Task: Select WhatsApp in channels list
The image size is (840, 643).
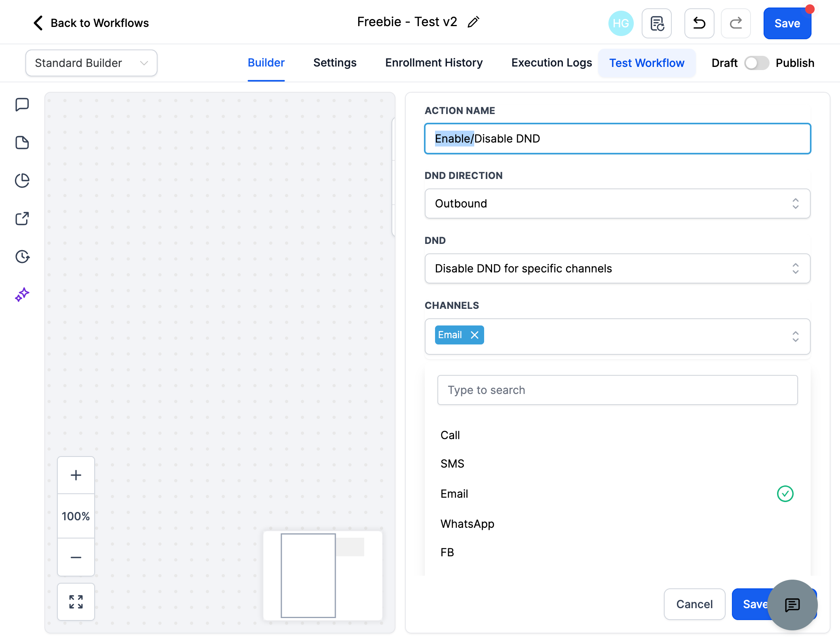Action: [x=618, y=524]
